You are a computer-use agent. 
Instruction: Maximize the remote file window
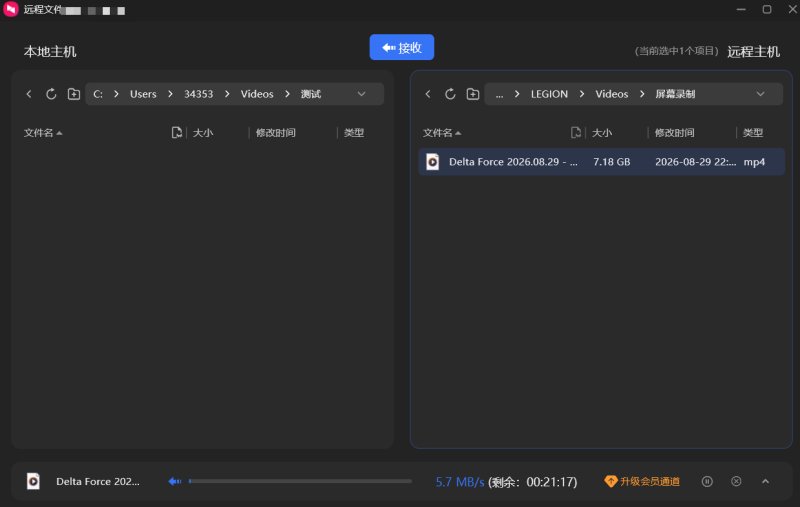(767, 9)
